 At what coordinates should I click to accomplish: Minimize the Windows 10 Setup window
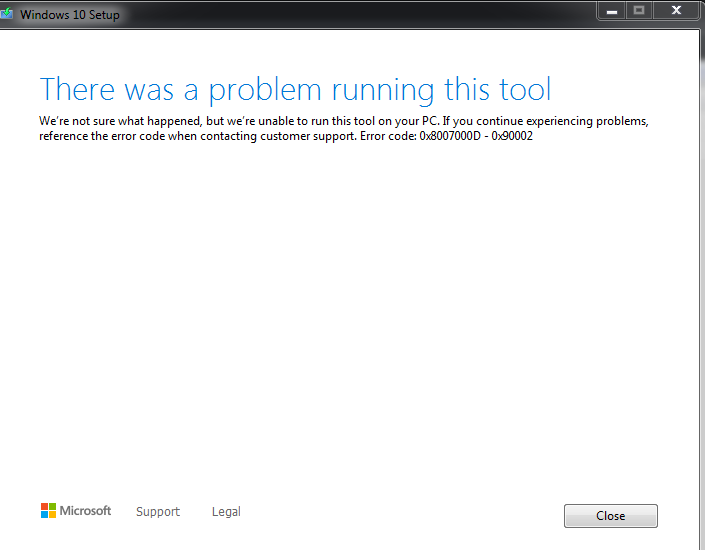click(611, 11)
